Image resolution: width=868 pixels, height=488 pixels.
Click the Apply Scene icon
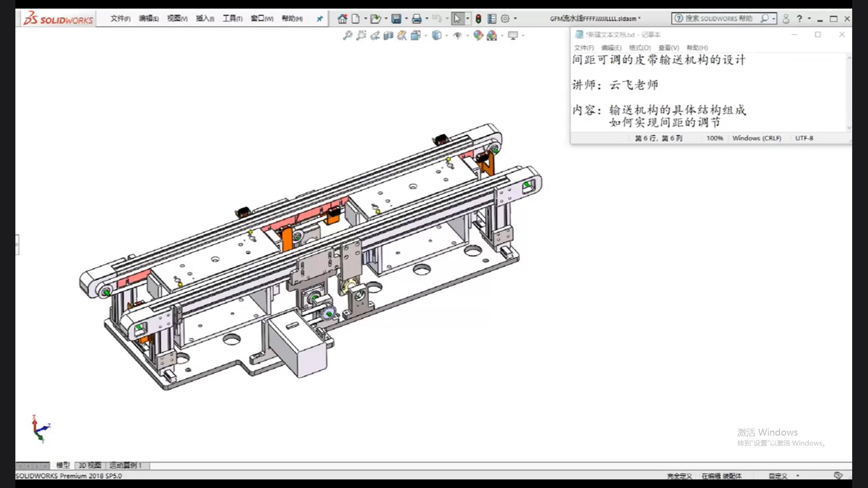coord(492,35)
